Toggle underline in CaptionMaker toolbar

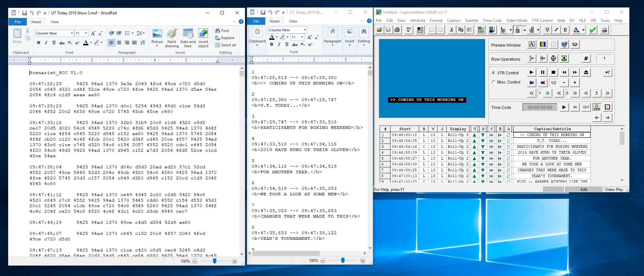(x=565, y=30)
